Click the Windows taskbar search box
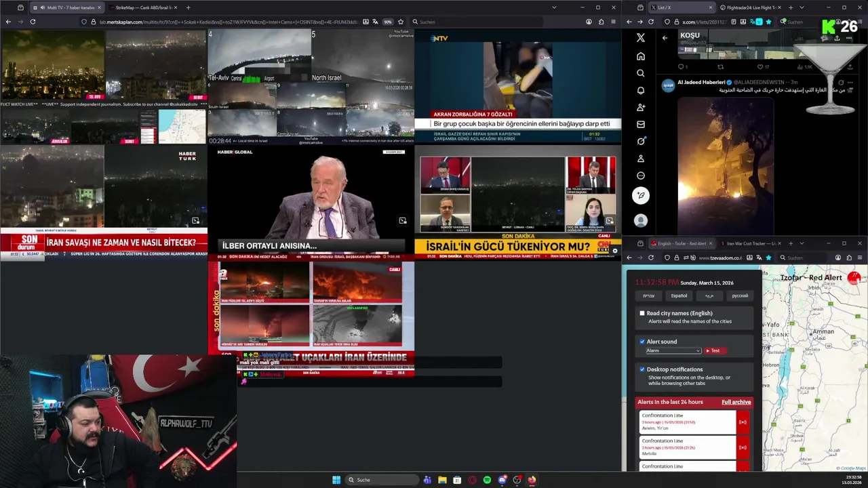 [x=382, y=480]
